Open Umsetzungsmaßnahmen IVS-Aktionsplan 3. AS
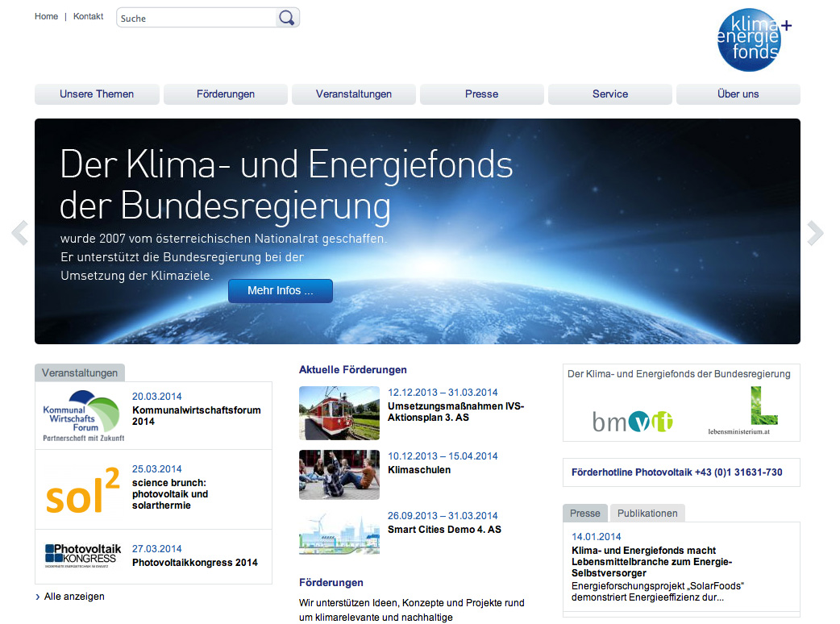 tap(456, 412)
